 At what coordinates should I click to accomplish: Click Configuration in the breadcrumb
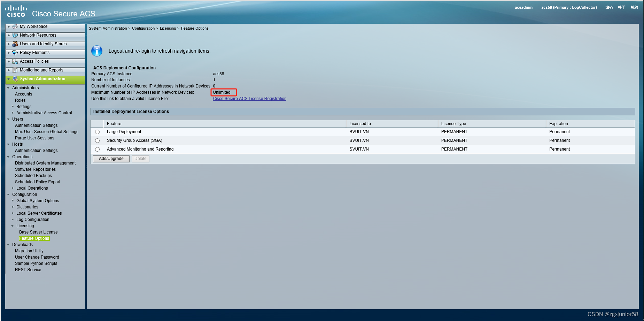143,29
